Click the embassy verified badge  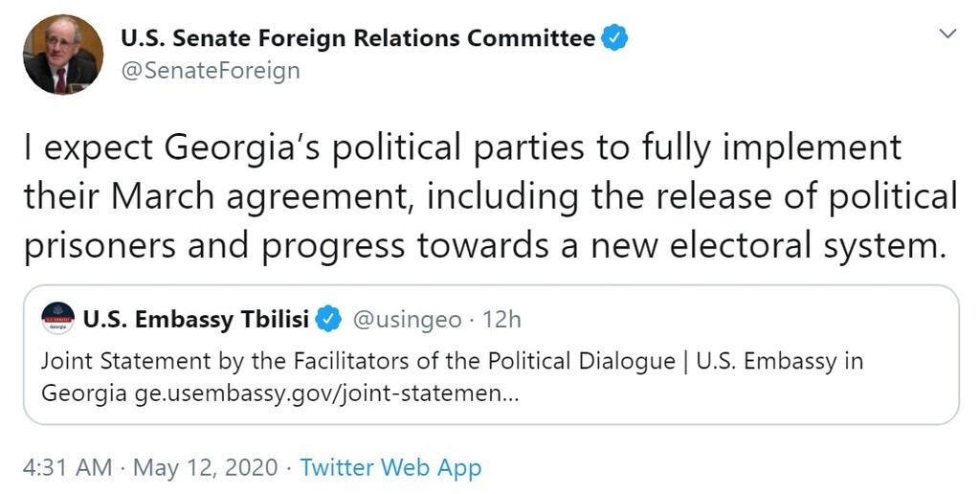coord(328,320)
